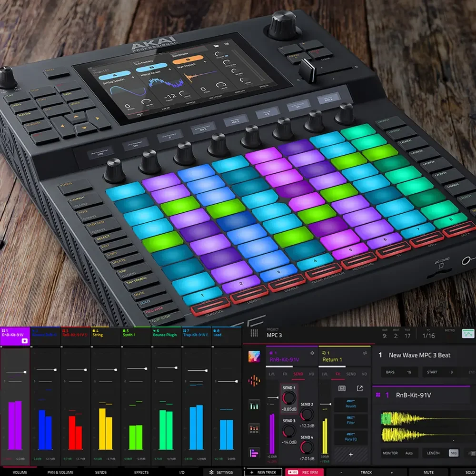The height and width of the screenshot is (476, 476).
Task: Open the purple arrangement view sidebar icon
Action: (254, 453)
